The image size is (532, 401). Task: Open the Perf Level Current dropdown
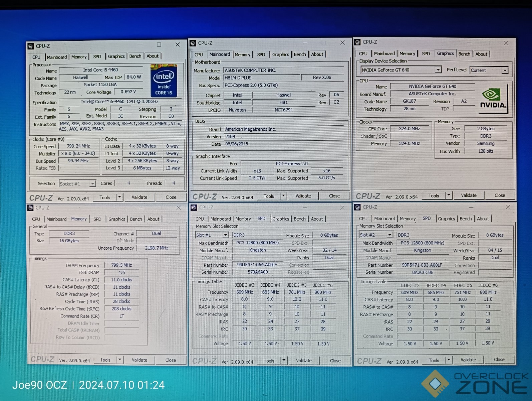[505, 70]
